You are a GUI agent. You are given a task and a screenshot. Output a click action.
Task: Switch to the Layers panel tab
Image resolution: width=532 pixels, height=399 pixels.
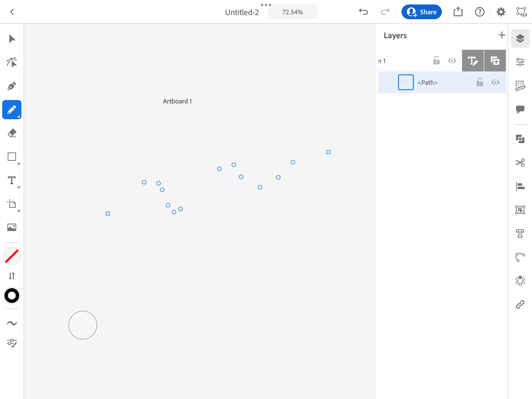click(520, 38)
